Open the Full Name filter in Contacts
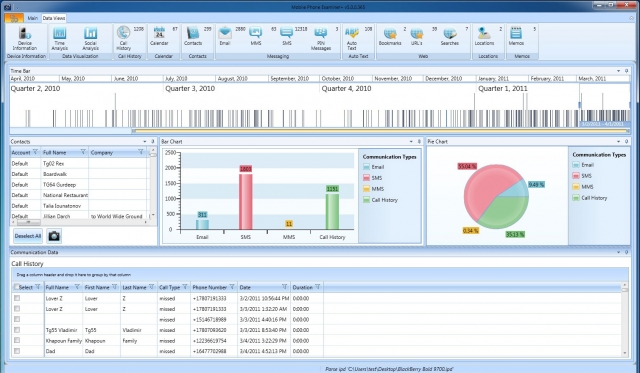Screen dimensions: 640x373 (x=83, y=152)
